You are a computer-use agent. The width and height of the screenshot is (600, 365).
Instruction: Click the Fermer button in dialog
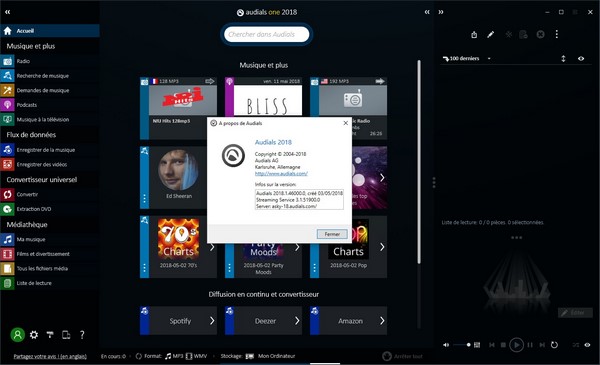[332, 234]
